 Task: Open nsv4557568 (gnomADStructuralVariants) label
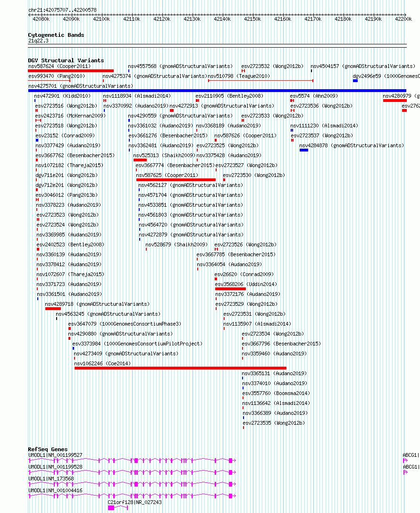click(180, 66)
